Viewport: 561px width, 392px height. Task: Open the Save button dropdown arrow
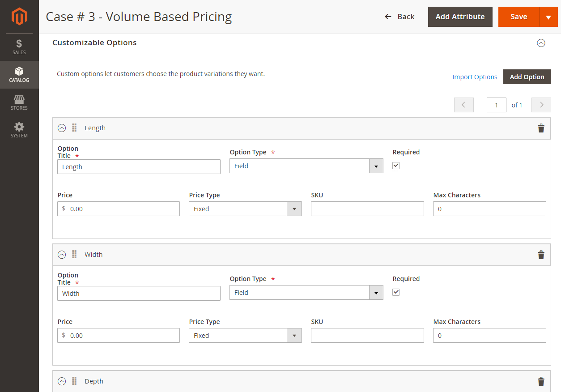point(548,17)
